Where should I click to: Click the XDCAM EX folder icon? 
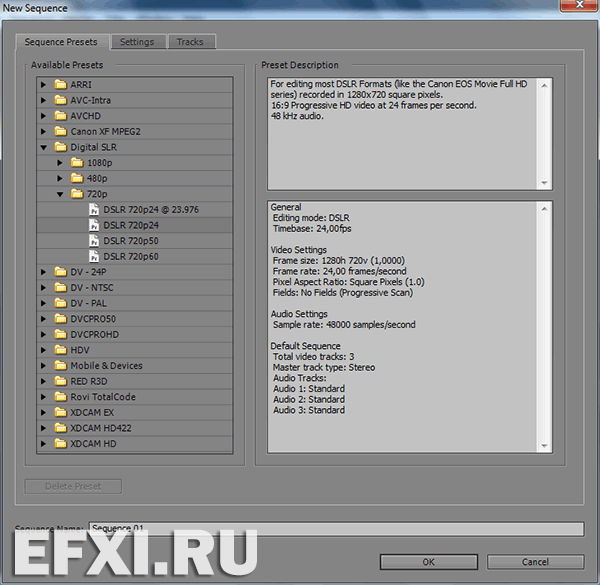60,412
